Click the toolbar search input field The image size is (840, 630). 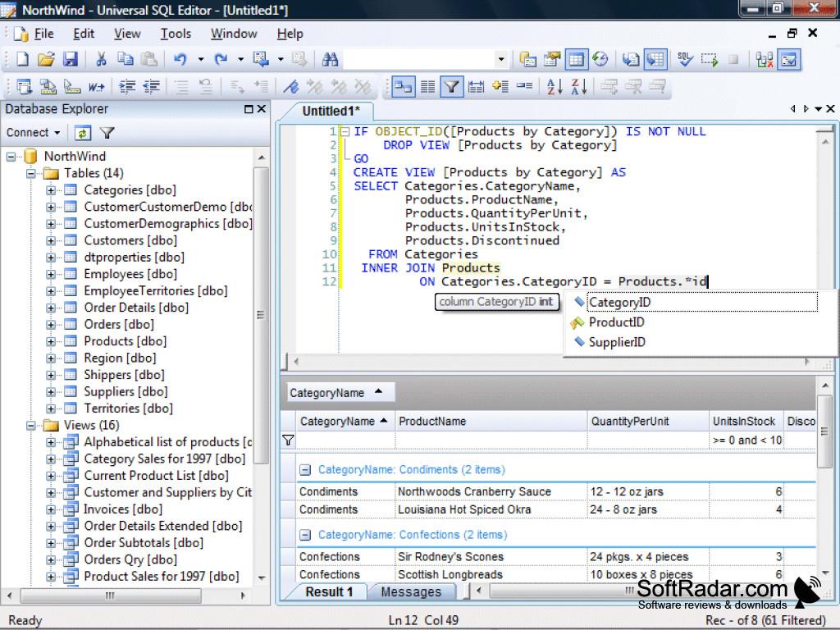419,59
